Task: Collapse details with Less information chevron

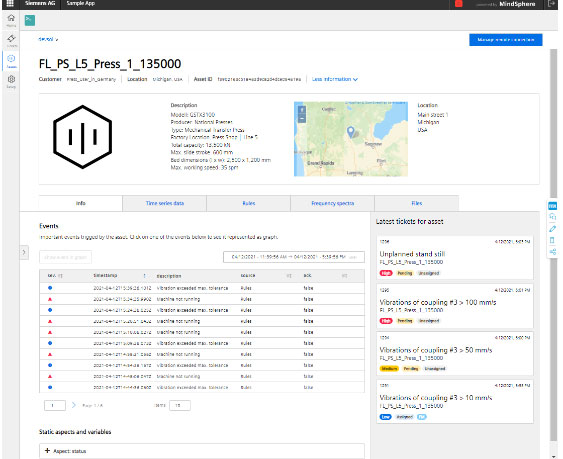Action: (335, 79)
